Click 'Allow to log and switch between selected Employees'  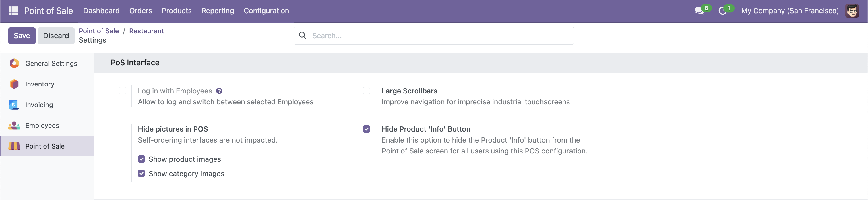pyautogui.click(x=225, y=102)
